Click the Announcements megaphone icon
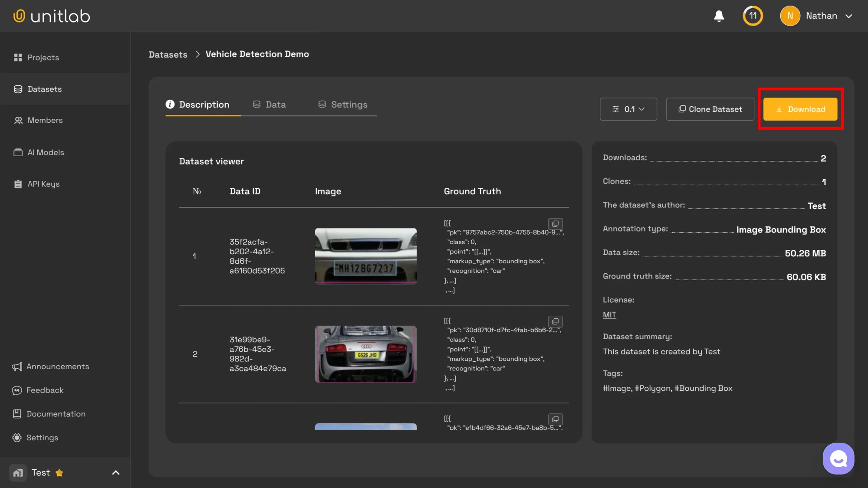This screenshot has width=868, height=488. click(x=17, y=367)
